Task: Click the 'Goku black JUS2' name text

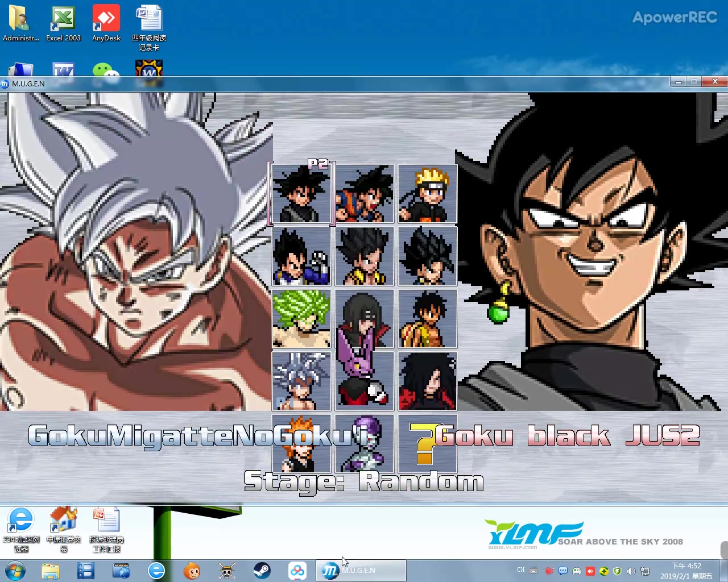Action: coord(568,436)
